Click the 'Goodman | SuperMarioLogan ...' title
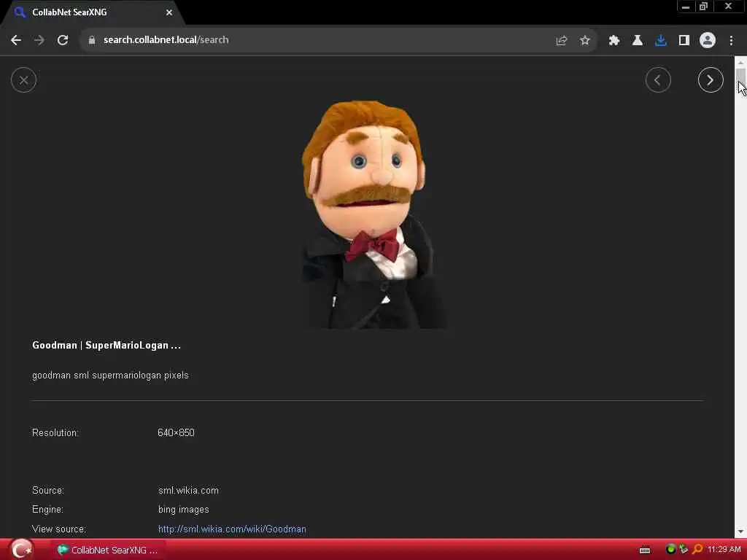 pyautogui.click(x=107, y=345)
